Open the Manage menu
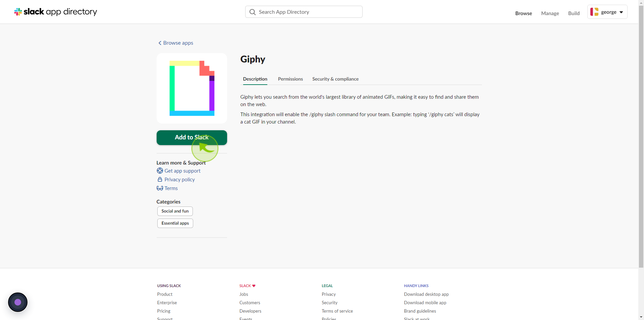The width and height of the screenshot is (644, 320). 550,13
